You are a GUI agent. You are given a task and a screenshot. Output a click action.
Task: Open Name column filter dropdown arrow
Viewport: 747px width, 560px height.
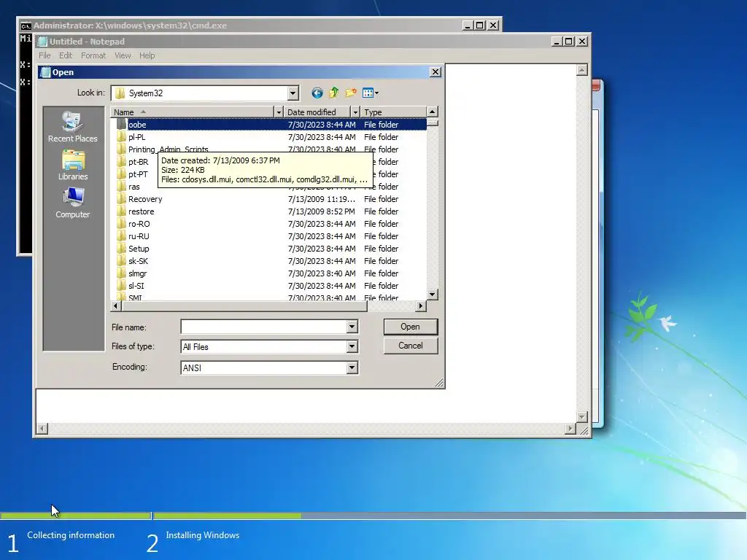(279, 112)
